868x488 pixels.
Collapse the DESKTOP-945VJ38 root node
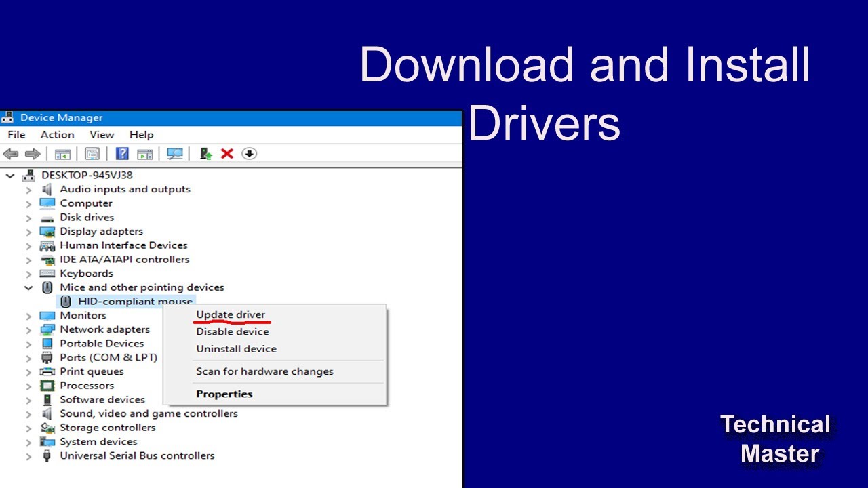10,175
